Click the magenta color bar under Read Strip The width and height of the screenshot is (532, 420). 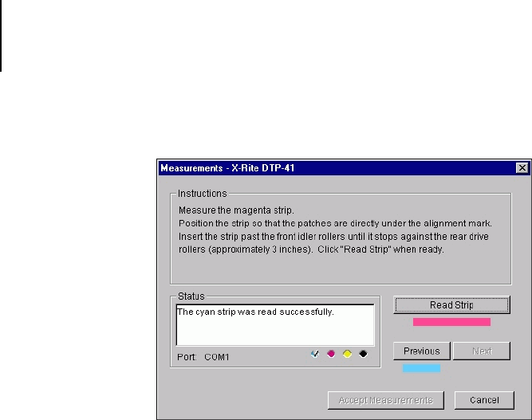click(451, 322)
